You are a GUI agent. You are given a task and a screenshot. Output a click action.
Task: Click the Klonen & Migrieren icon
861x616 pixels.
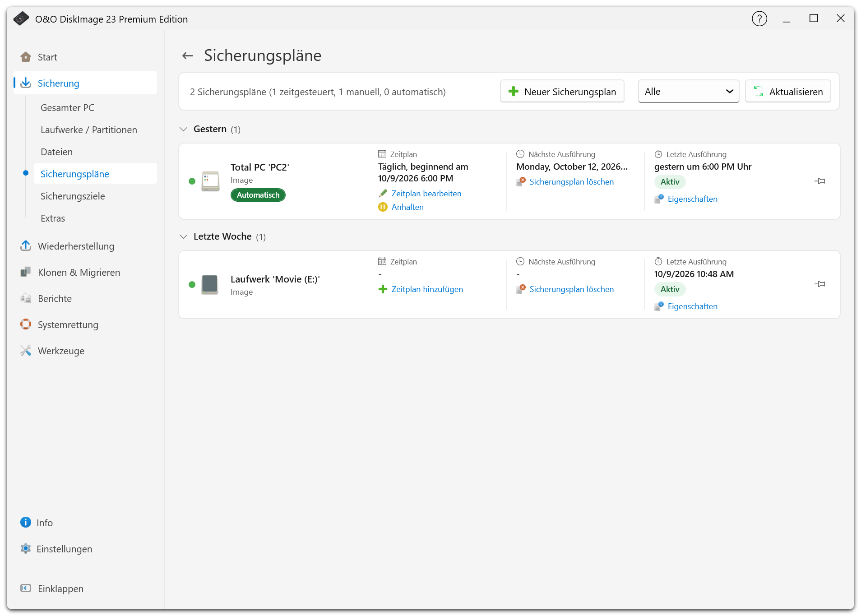(x=26, y=272)
